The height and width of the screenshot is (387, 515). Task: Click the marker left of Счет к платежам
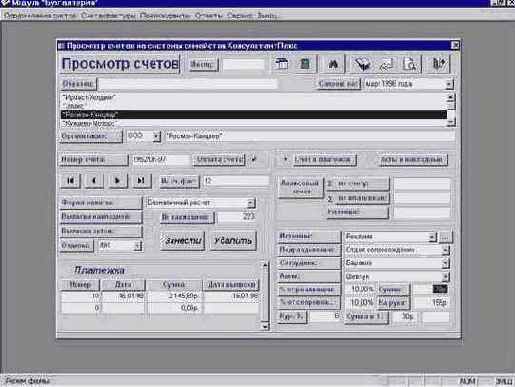(285, 159)
